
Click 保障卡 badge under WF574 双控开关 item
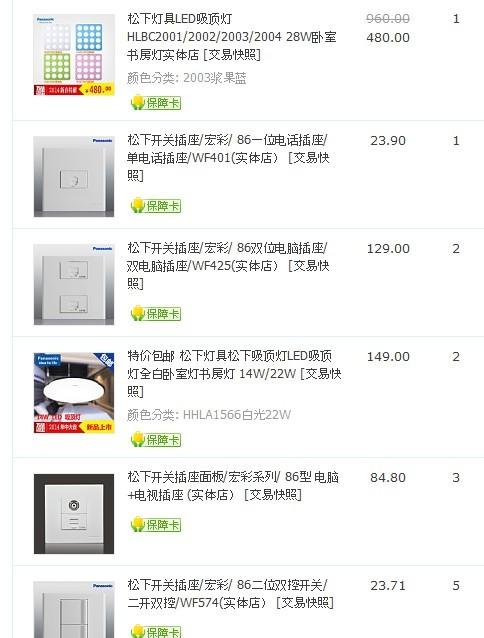[x=156, y=631]
